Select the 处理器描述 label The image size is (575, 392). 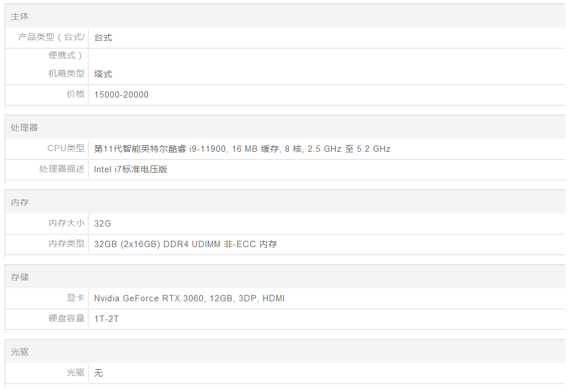(x=62, y=169)
